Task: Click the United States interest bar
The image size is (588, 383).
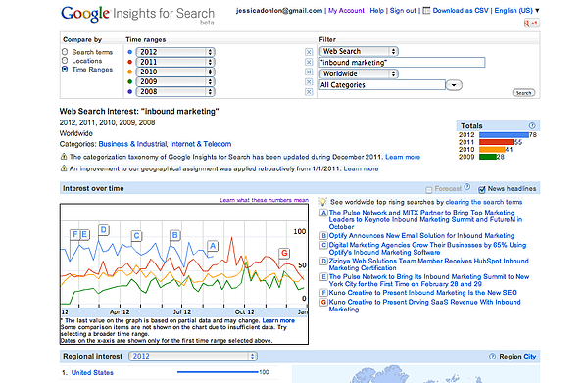Action: coord(218,372)
